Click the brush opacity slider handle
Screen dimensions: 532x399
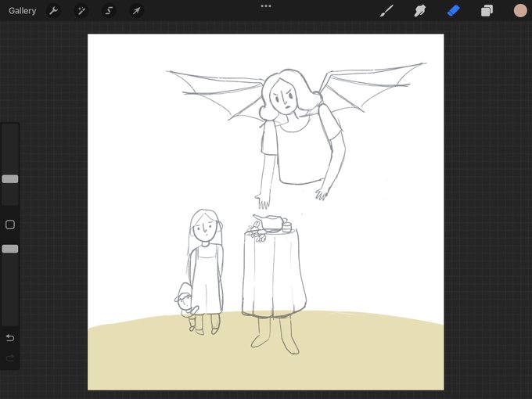click(10, 249)
